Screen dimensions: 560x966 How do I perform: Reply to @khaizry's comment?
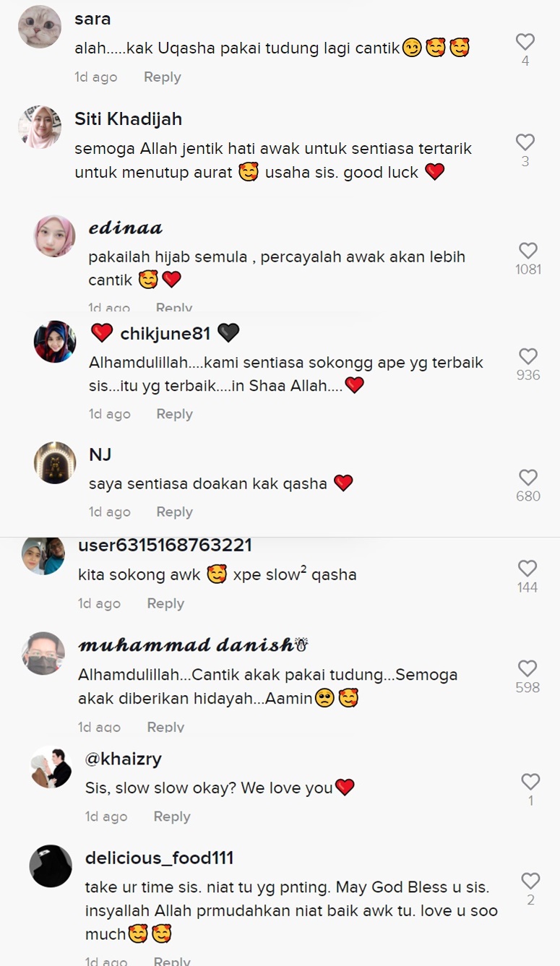pyautogui.click(x=171, y=816)
